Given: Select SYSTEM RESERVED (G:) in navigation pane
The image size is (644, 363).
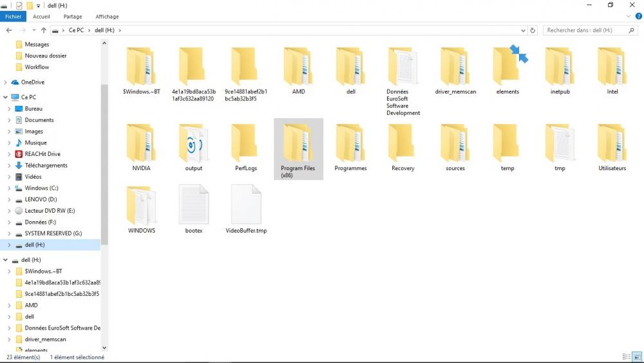Looking at the screenshot, I should [53, 233].
